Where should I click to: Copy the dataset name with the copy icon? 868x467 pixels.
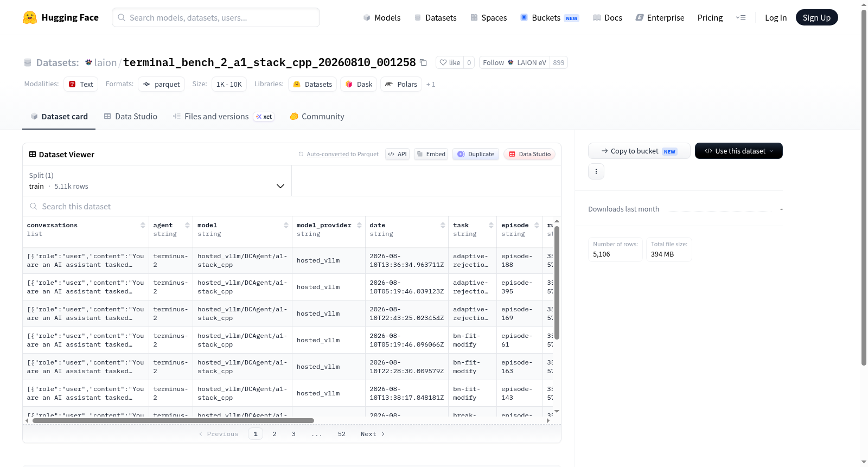(x=424, y=62)
